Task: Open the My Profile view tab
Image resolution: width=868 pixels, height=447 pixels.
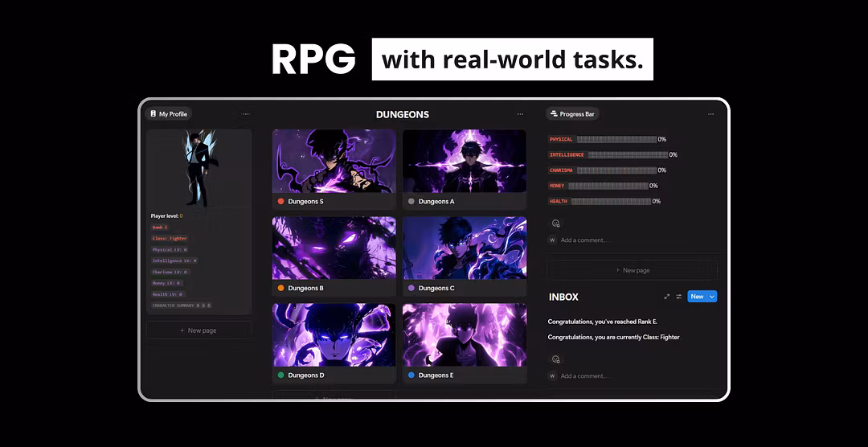Action: coord(169,114)
